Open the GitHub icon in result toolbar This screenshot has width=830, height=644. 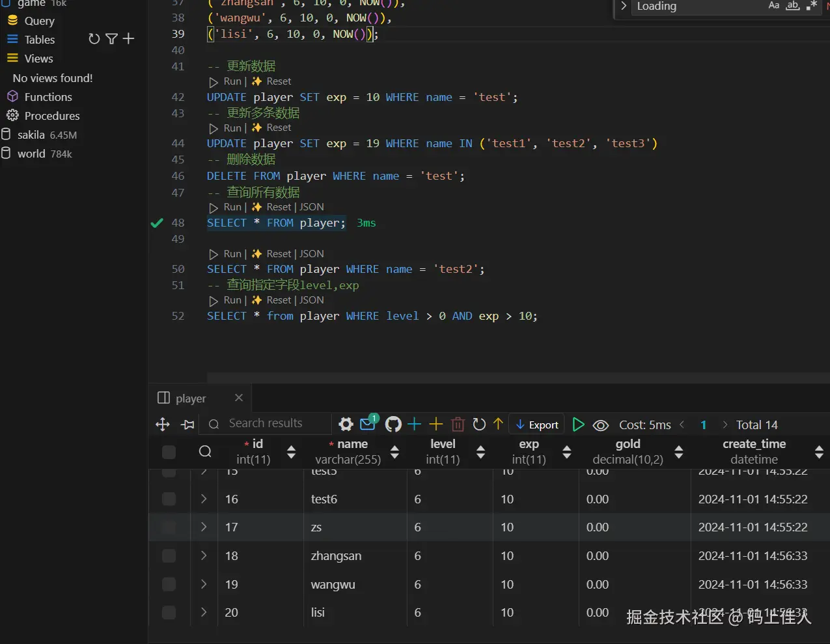pyautogui.click(x=393, y=425)
